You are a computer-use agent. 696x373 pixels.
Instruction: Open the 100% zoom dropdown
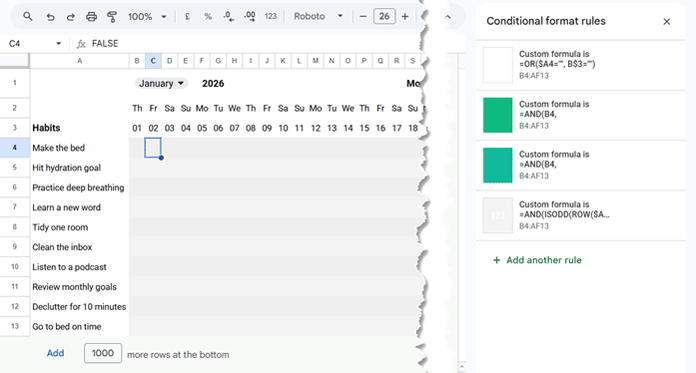(147, 17)
